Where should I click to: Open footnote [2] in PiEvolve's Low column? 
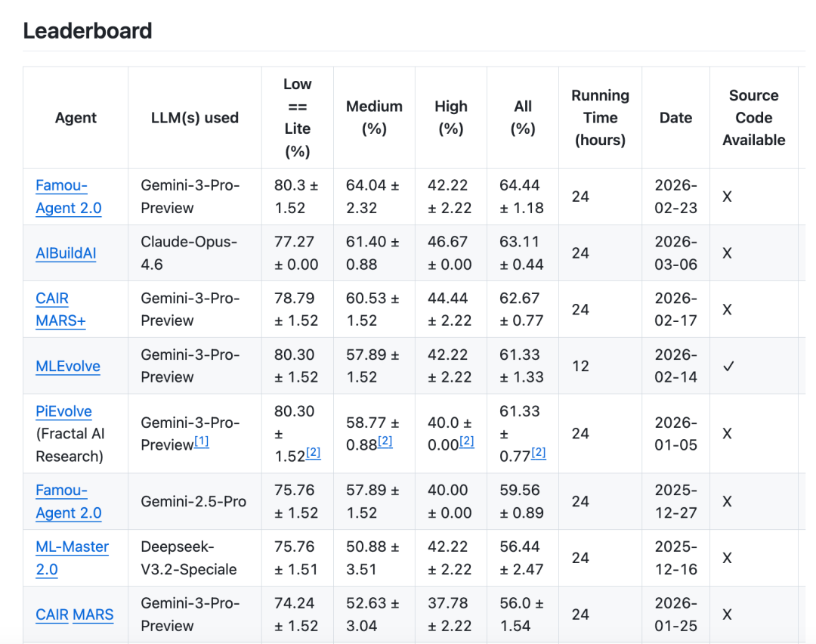[x=313, y=453]
